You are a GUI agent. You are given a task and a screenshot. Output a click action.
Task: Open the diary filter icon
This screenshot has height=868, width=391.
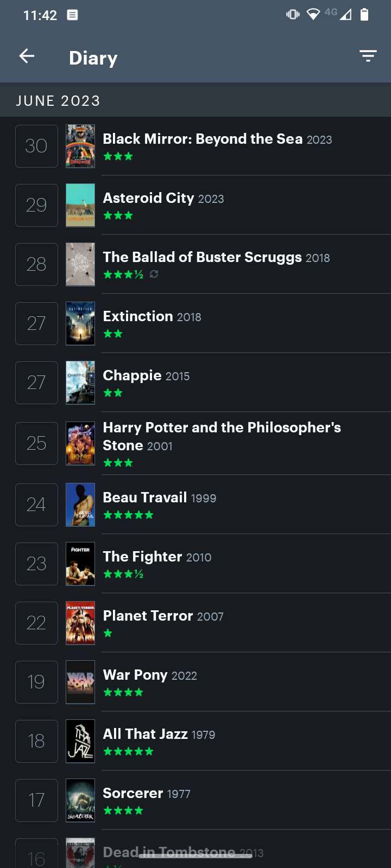368,56
